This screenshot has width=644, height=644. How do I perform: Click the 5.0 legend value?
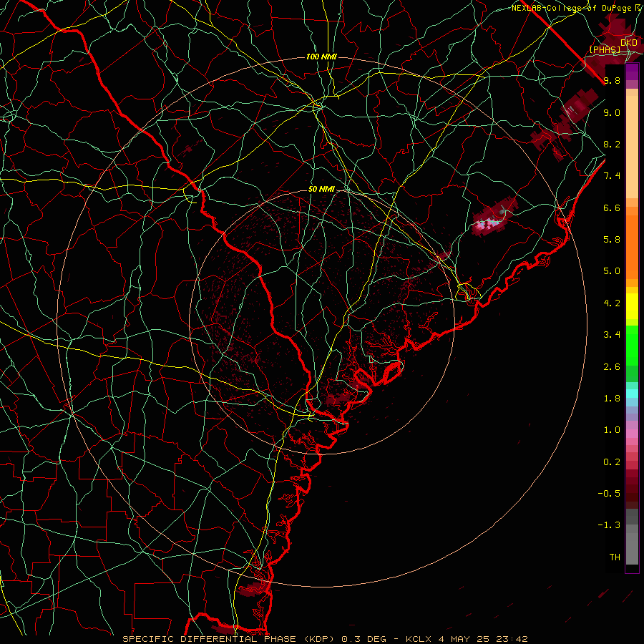click(612, 271)
